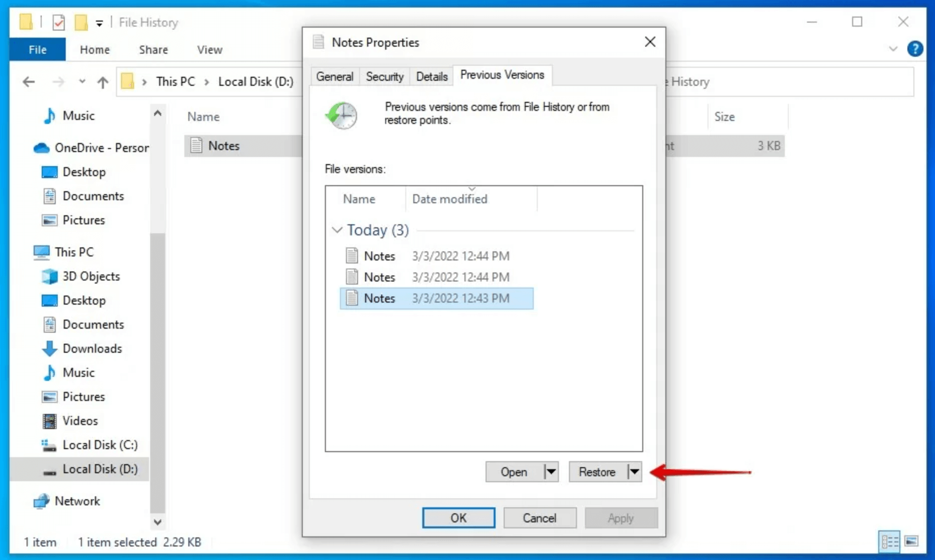The height and width of the screenshot is (560, 935).
Task: Collapse the Today (3) version group
Action: [x=337, y=230]
